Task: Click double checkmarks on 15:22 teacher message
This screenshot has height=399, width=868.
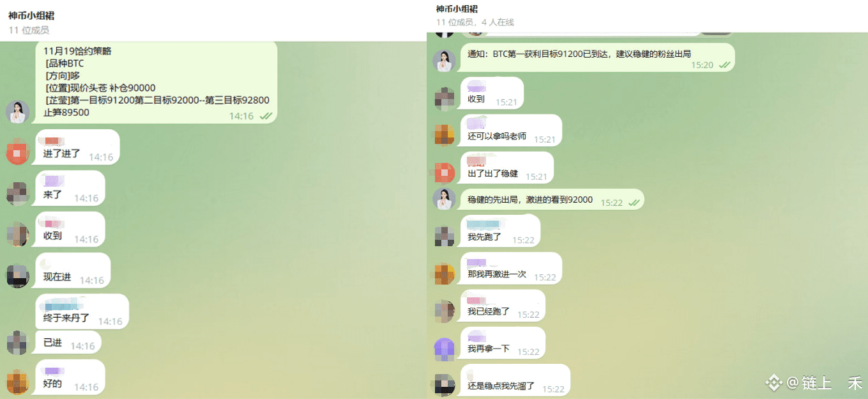Action: pyautogui.click(x=634, y=203)
